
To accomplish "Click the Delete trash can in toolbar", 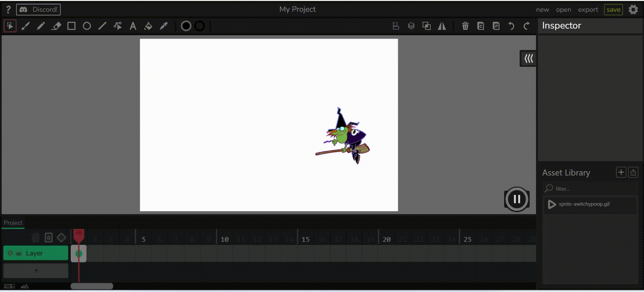I will tap(465, 26).
